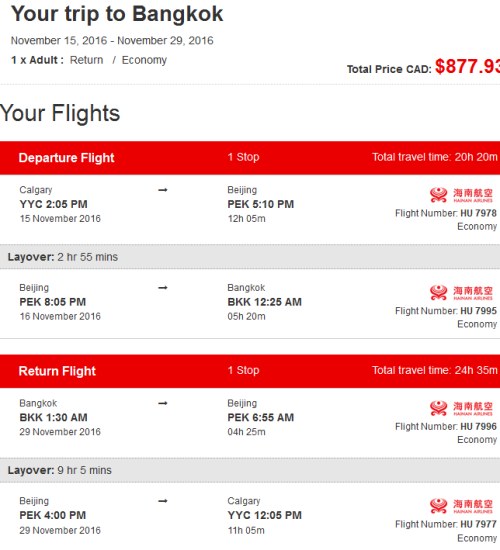
Task: Select the Departure Flight header bar
Action: (250, 158)
